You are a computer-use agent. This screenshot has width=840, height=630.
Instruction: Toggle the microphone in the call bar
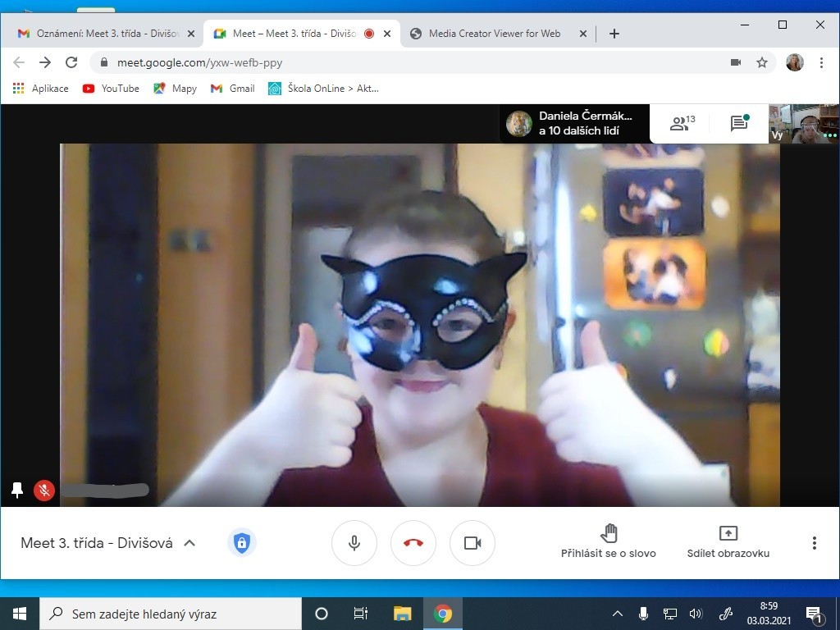pyautogui.click(x=354, y=543)
